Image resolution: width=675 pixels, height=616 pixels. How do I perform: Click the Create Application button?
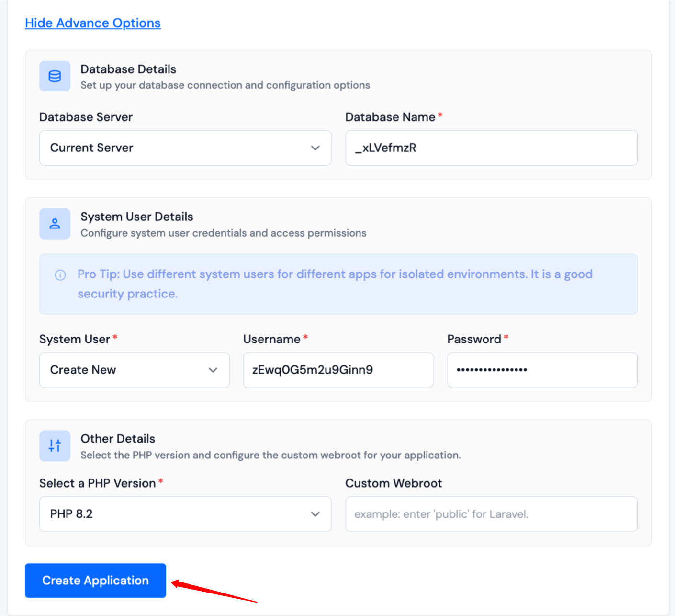[95, 581]
